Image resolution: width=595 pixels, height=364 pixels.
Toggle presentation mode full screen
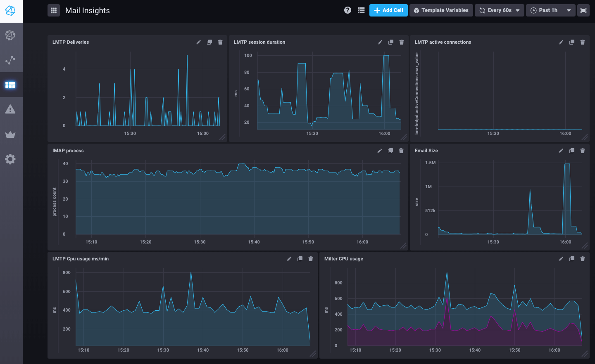click(583, 10)
